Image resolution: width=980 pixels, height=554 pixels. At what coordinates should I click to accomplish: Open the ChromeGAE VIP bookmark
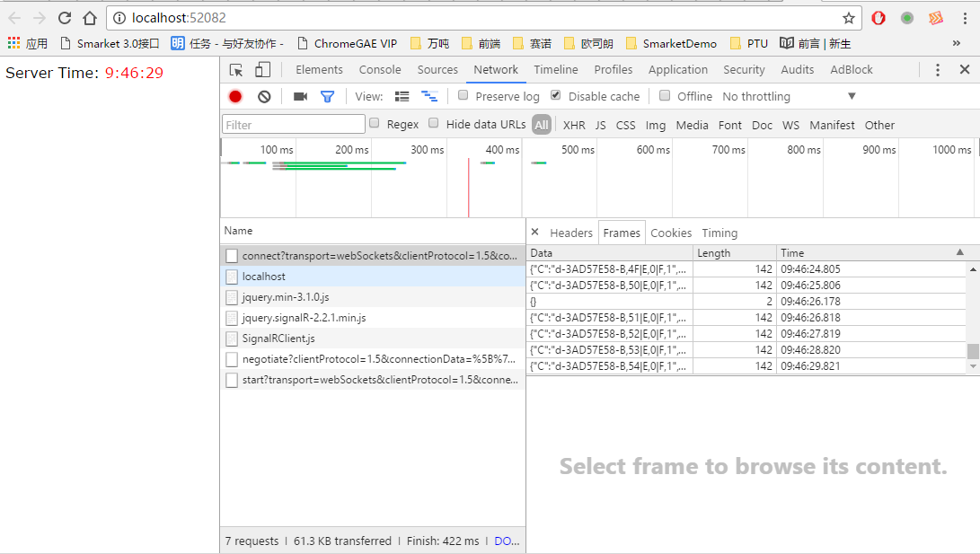(348, 43)
